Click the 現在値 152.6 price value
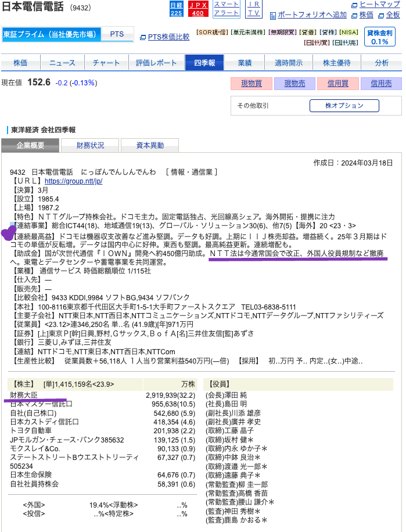 [x=39, y=82]
